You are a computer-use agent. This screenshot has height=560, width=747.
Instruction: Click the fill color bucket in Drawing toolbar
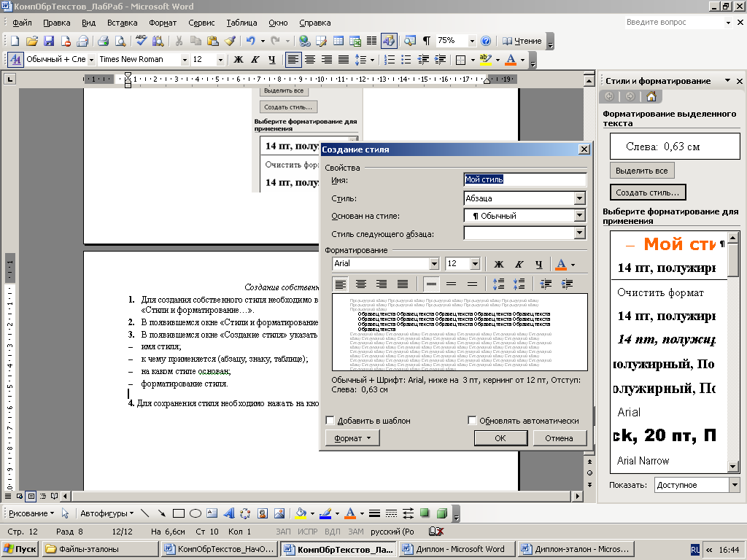click(301, 513)
